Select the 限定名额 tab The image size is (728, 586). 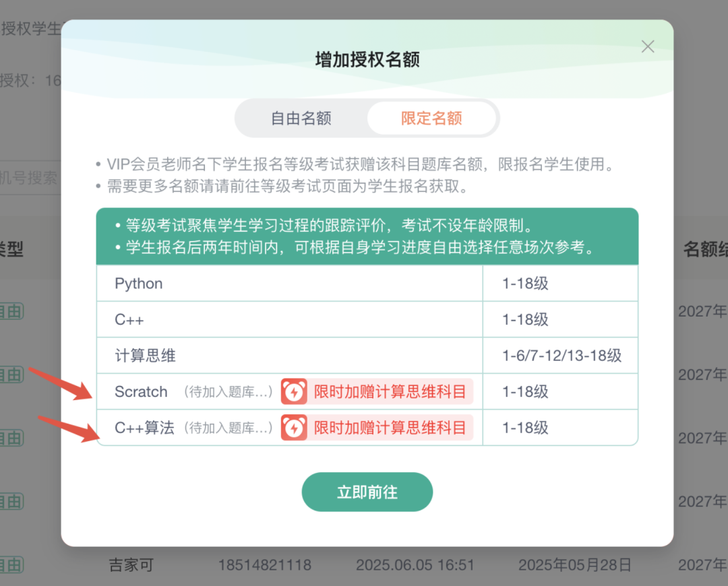(431, 119)
